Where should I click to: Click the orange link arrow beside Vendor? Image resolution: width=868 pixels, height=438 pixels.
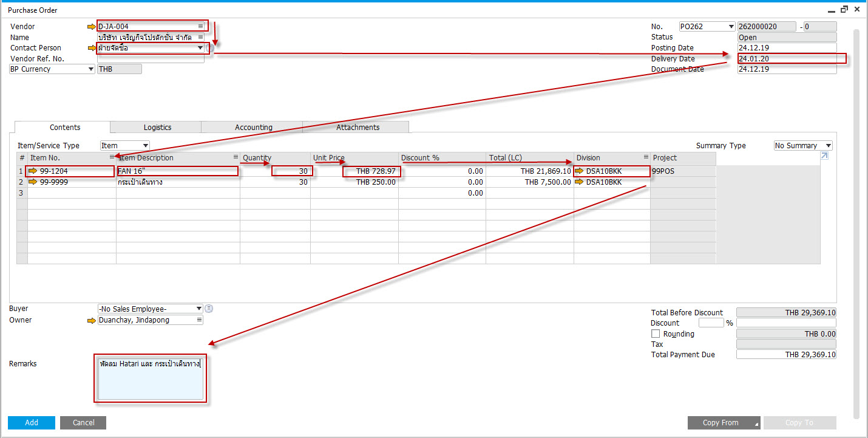(92, 27)
